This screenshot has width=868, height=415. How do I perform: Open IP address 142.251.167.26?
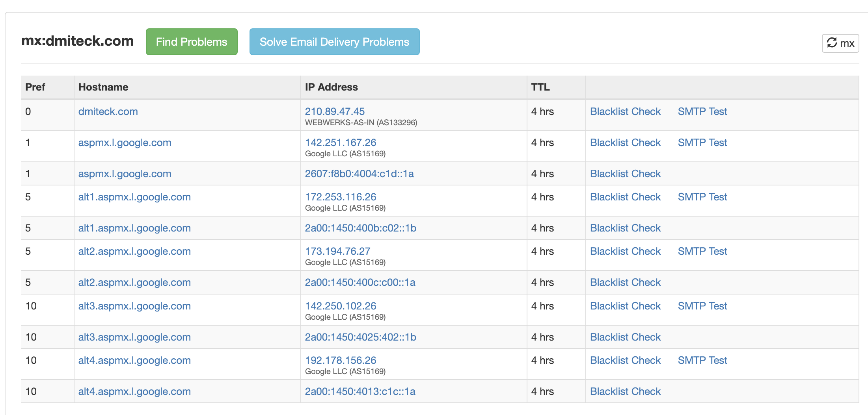click(x=341, y=143)
